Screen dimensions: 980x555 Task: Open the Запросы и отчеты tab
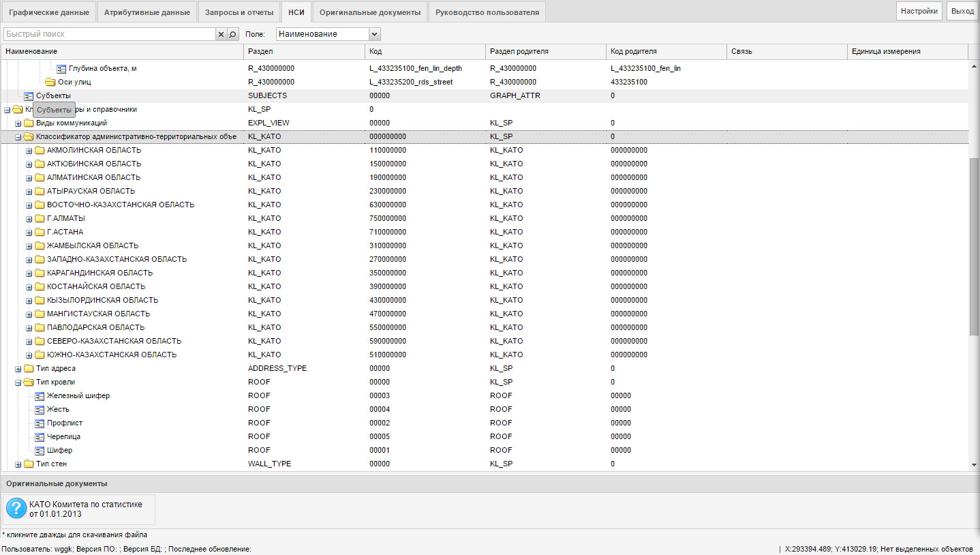pyautogui.click(x=239, y=12)
